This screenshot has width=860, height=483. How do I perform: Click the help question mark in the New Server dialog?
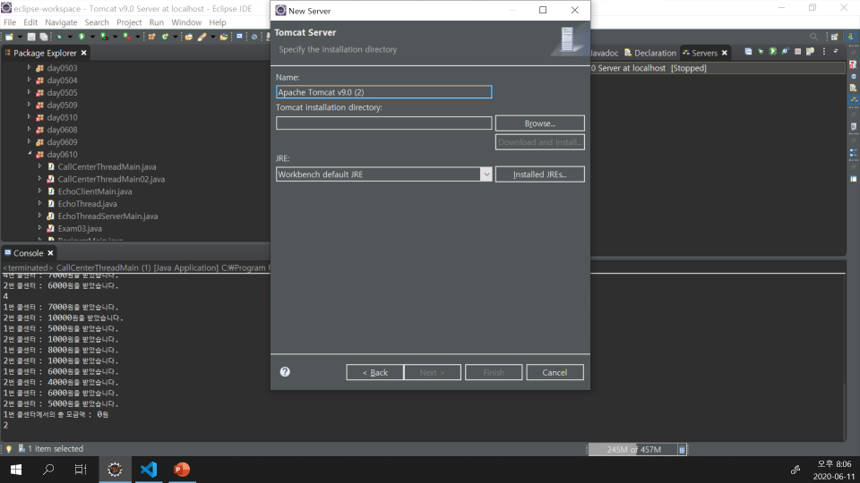point(285,372)
